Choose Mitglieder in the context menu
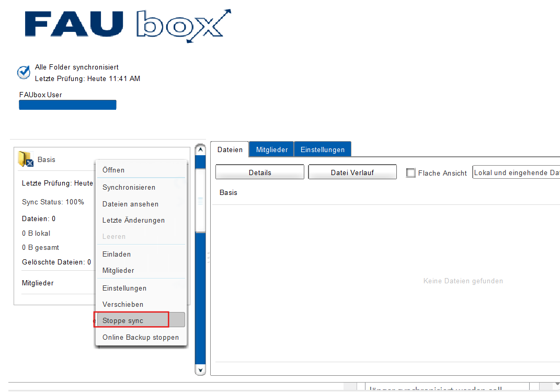Viewport: 560px width, 392px height. (x=141, y=270)
